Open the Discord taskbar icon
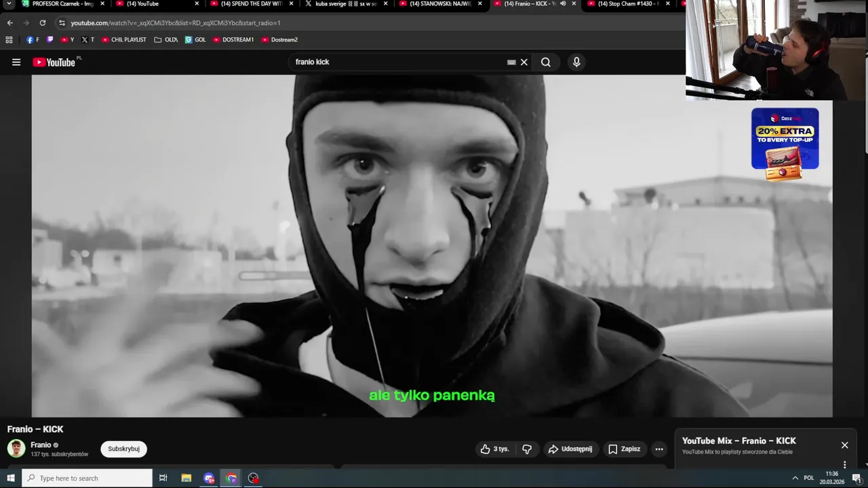The image size is (868, 488). pyautogui.click(x=209, y=478)
